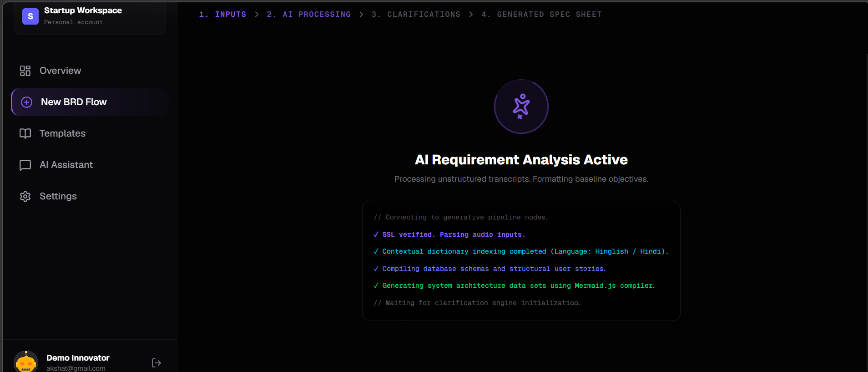The height and width of the screenshot is (372, 868).
Task: Click Demo Innovator user name
Action: tap(78, 358)
